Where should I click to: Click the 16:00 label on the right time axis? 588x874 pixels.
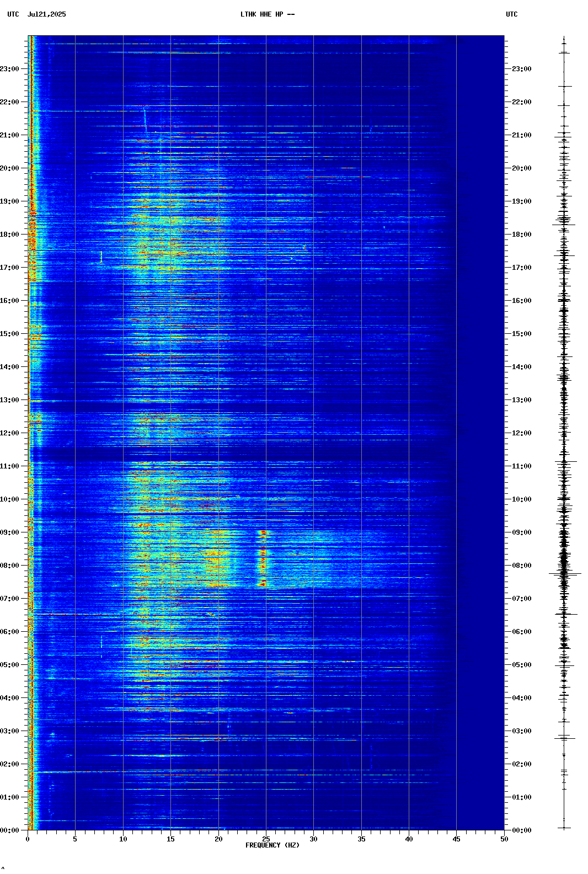click(x=522, y=301)
